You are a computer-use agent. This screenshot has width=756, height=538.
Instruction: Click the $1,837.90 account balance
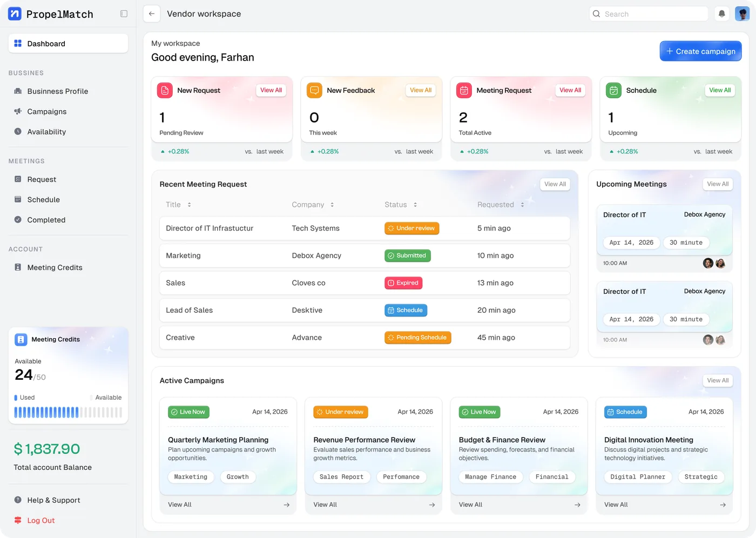(47, 449)
